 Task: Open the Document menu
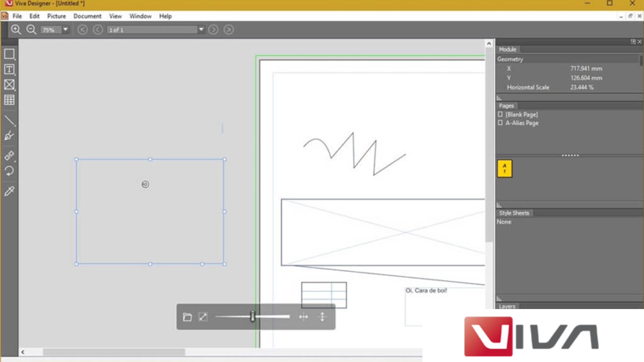point(88,16)
